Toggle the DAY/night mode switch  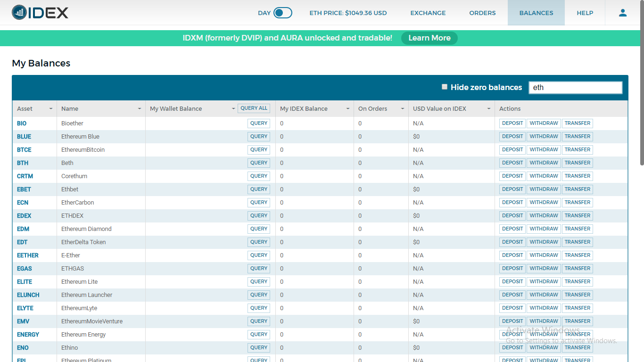point(283,13)
